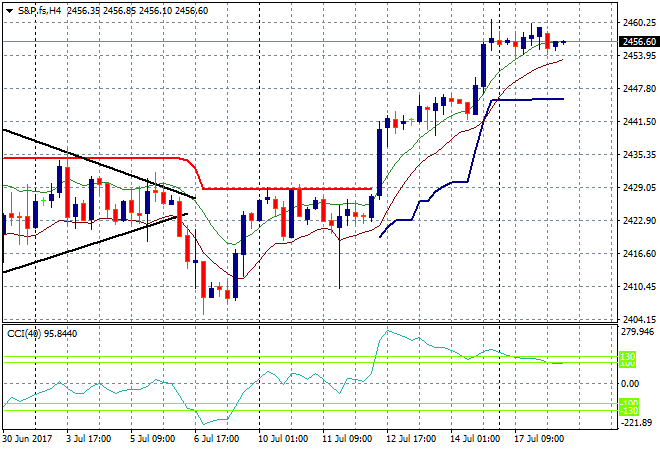Click the 2441.50 price axis label

[639, 121]
